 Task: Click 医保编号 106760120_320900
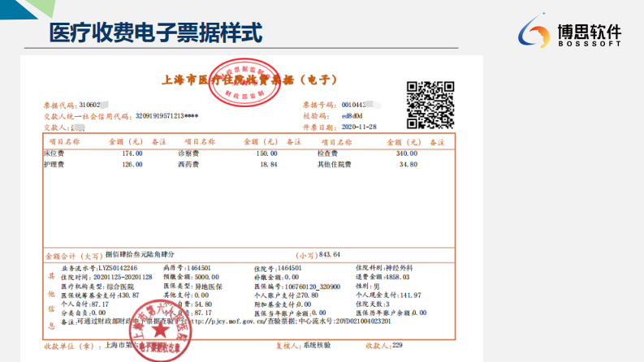pyautogui.click(x=297, y=287)
